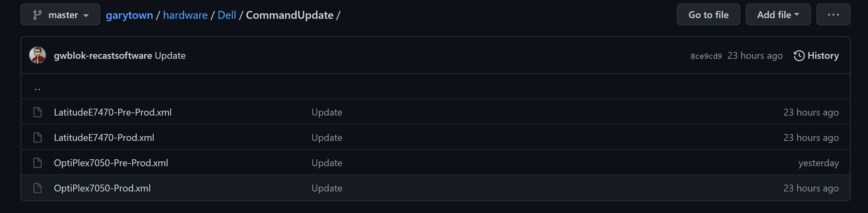The height and width of the screenshot is (213, 868).
Task: Click the History clock icon
Action: pyautogui.click(x=799, y=56)
